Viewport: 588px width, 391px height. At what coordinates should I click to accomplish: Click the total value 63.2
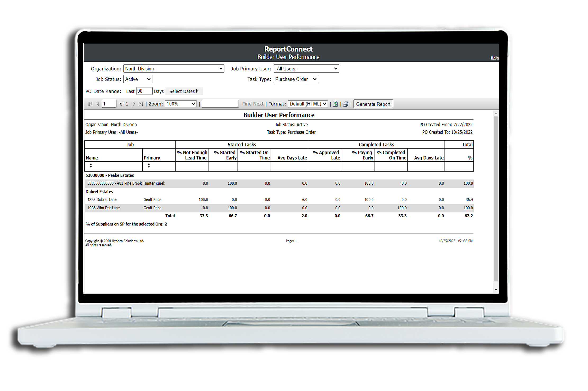click(x=469, y=216)
